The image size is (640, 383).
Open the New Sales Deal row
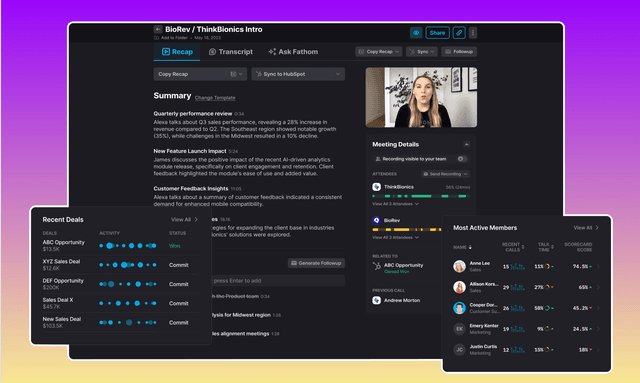coord(120,322)
